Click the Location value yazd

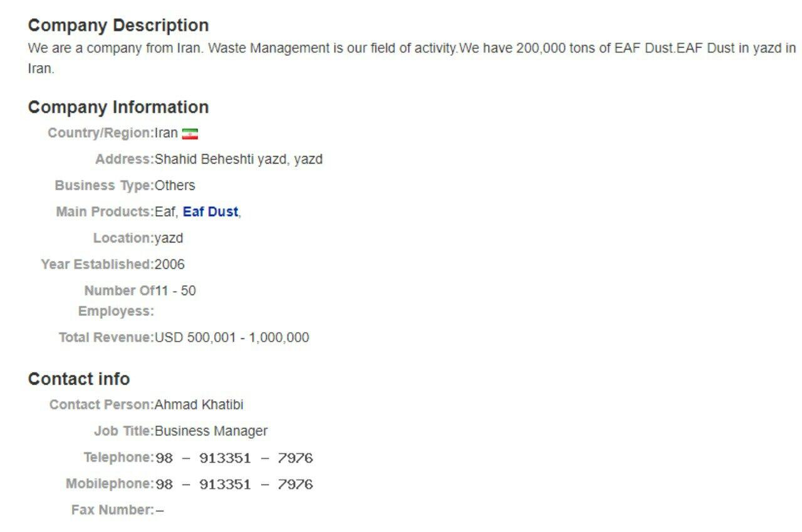169,238
